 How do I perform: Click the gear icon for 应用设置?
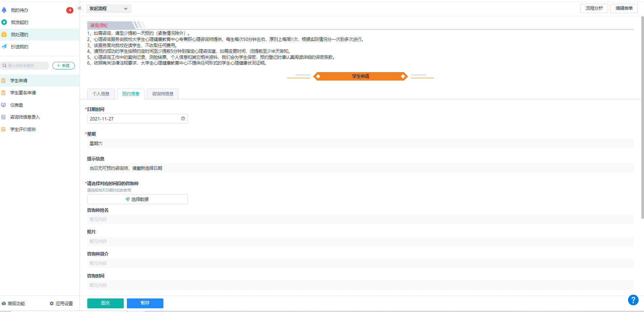(x=52, y=304)
